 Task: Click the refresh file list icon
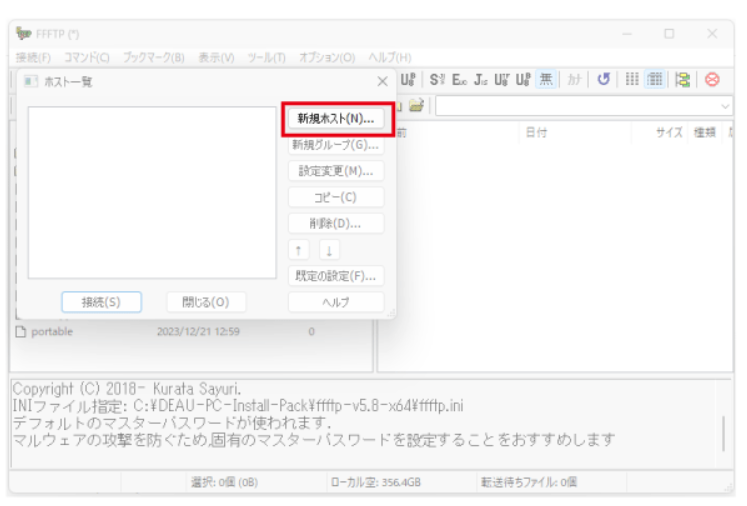[x=604, y=80]
